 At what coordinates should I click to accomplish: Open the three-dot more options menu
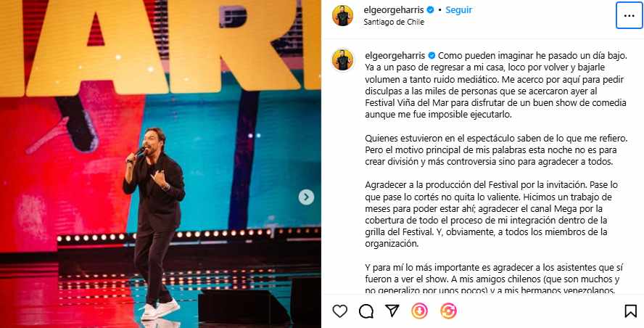click(x=629, y=15)
